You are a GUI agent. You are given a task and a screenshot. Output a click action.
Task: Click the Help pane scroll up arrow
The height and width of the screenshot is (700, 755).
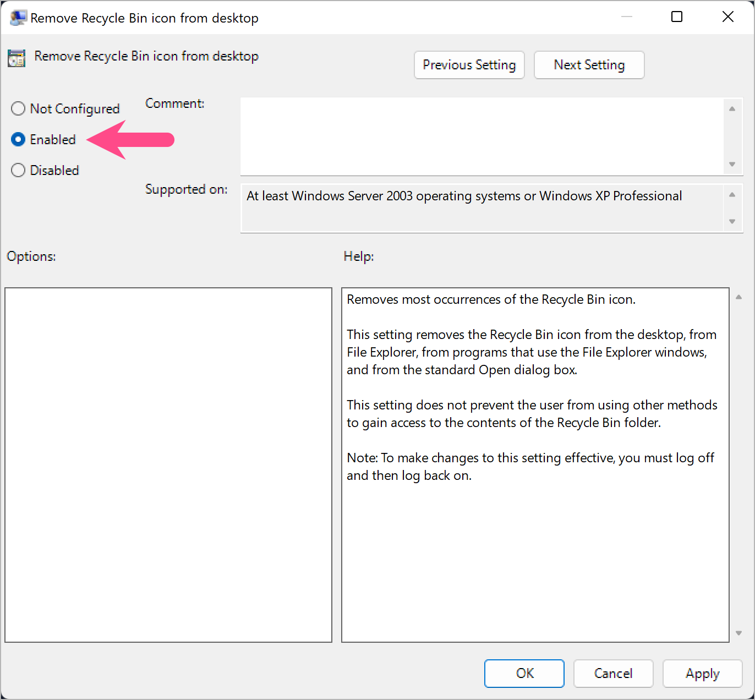(x=738, y=297)
